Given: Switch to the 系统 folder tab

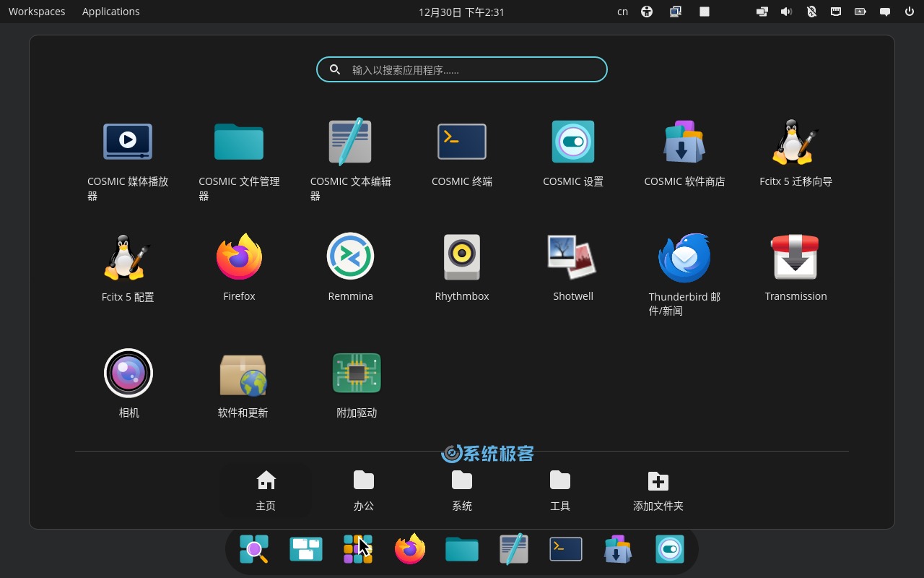Looking at the screenshot, I should point(462,491).
